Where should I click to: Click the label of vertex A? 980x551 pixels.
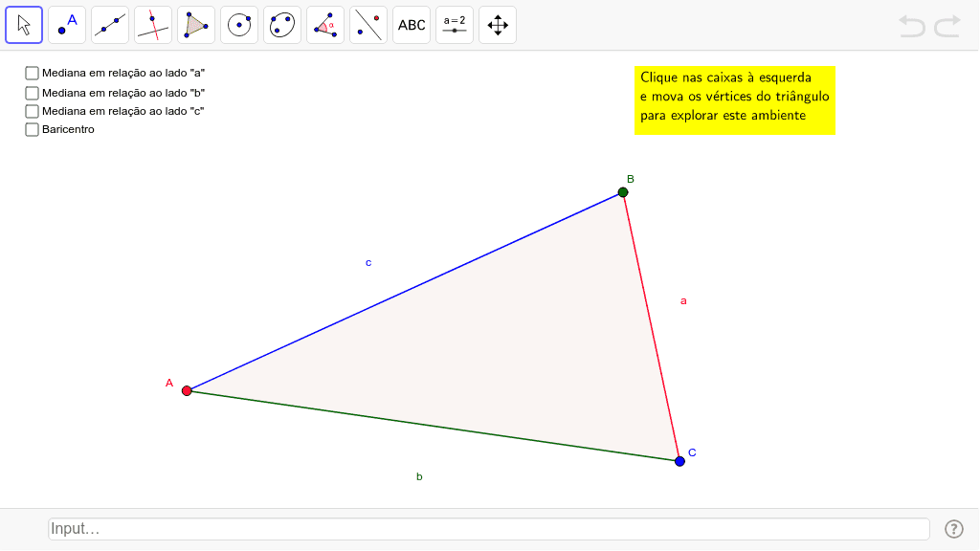click(x=169, y=383)
